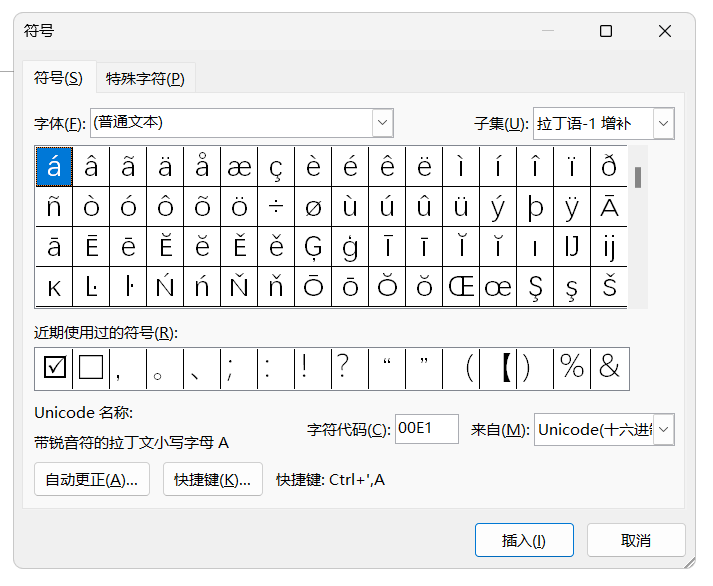Choose the ø slashed o symbol
713x586 pixels.
[x=313, y=207]
